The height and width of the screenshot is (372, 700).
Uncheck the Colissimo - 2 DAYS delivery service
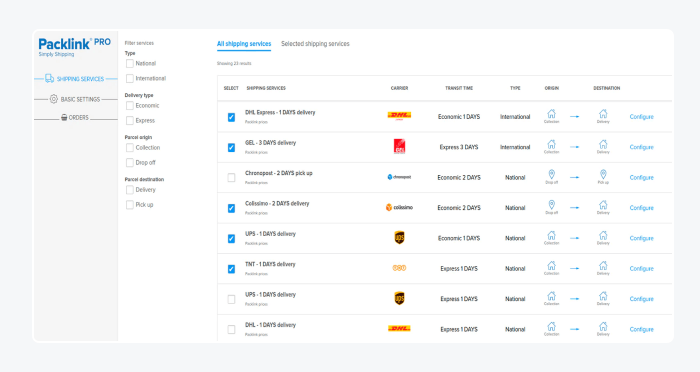coord(231,208)
